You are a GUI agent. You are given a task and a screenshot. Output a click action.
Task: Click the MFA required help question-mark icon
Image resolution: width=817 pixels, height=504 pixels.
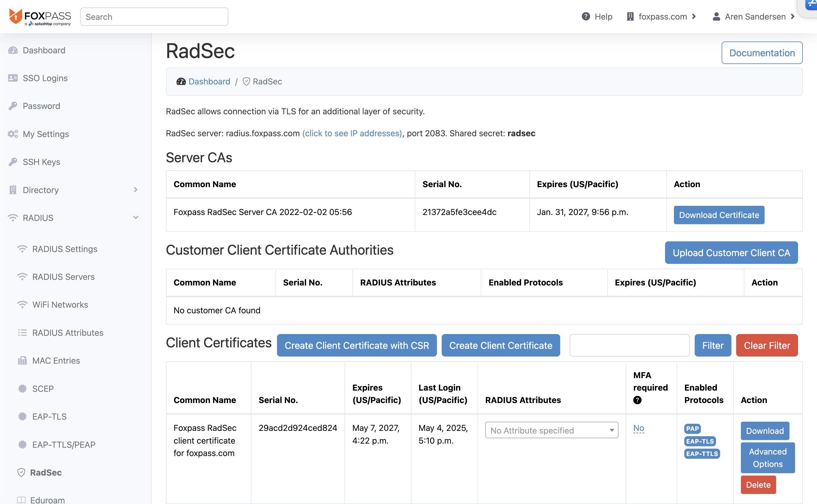pyautogui.click(x=637, y=400)
